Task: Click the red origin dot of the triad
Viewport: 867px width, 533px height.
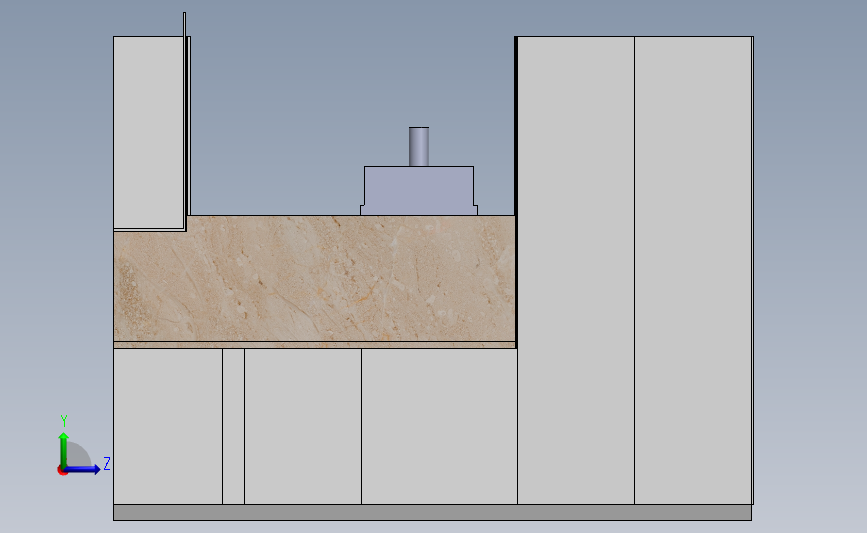Action: coord(62,471)
